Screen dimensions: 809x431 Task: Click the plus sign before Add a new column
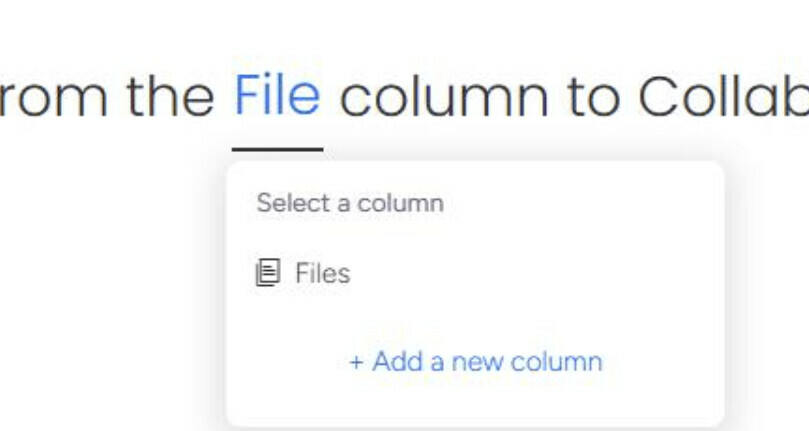356,362
